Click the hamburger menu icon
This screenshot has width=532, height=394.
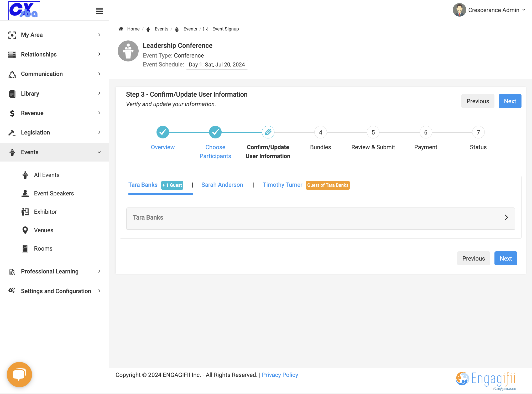100,11
